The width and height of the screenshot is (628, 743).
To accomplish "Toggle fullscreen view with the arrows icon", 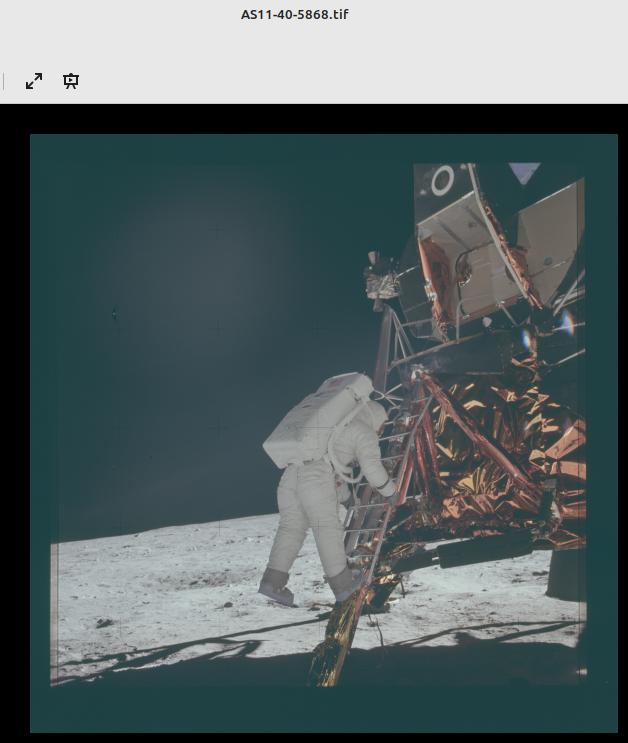I will pos(34,81).
